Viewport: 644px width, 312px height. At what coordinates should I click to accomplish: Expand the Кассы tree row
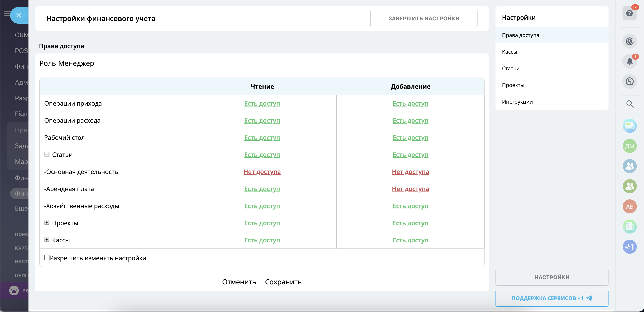47,239
